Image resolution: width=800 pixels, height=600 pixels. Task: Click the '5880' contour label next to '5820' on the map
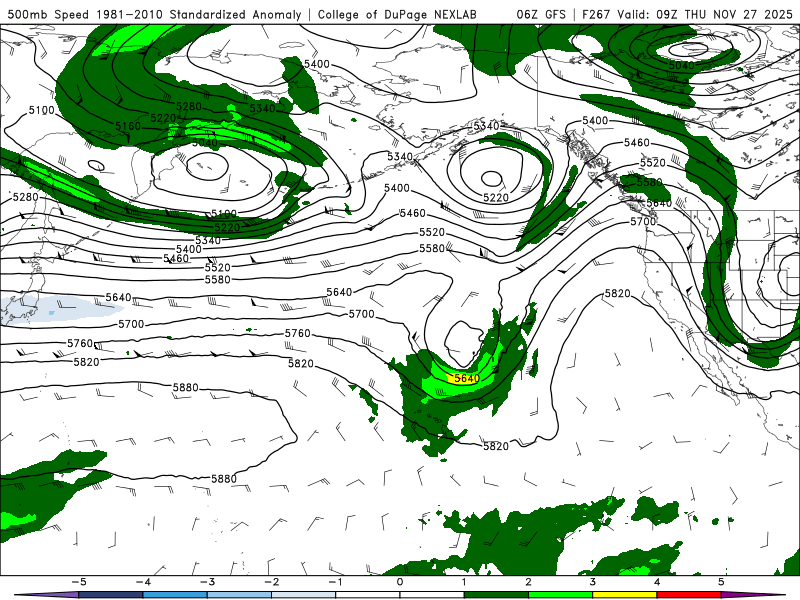(x=186, y=388)
